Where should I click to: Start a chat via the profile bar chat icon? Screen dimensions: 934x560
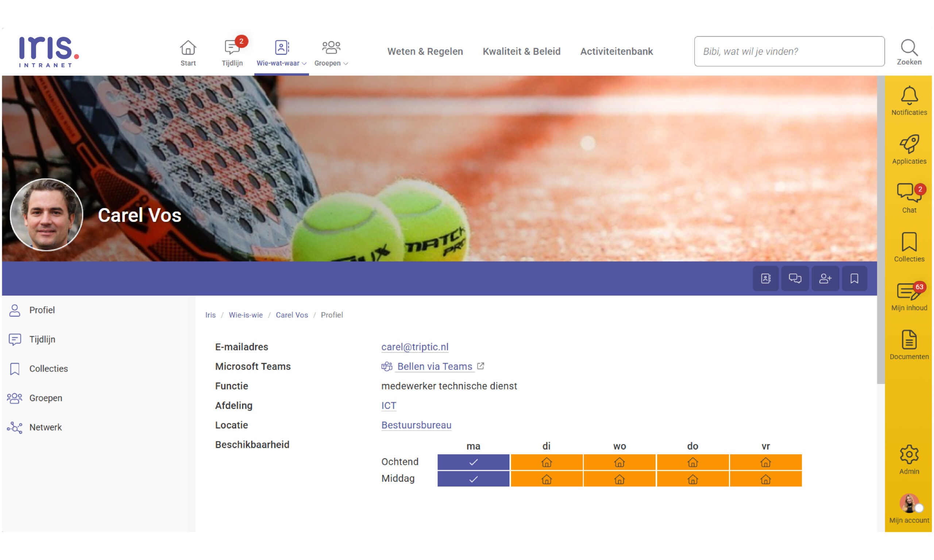(x=795, y=279)
